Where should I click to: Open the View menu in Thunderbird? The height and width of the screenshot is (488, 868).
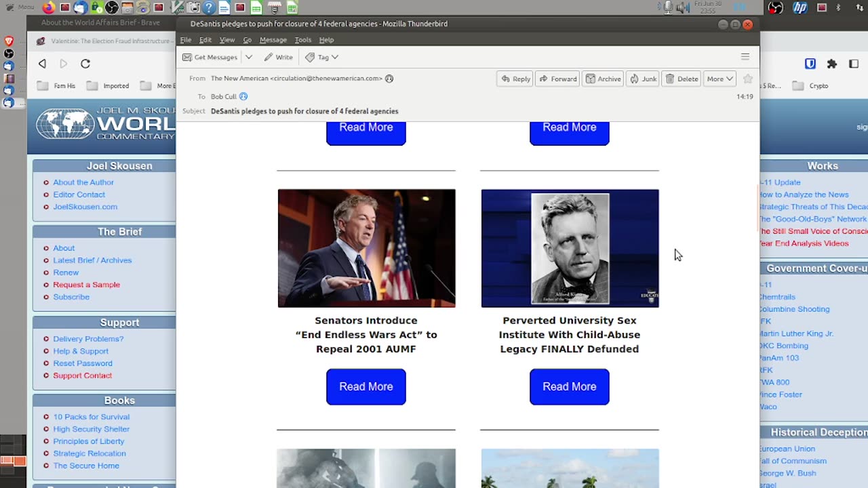click(227, 40)
